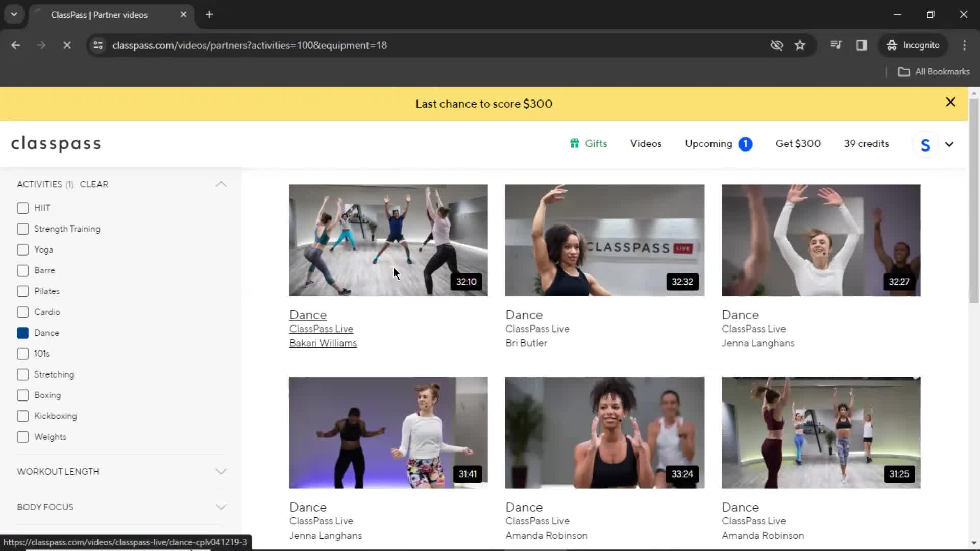This screenshot has width=980, height=551.
Task: Click the scrollbar down arrow
Action: [x=974, y=544]
